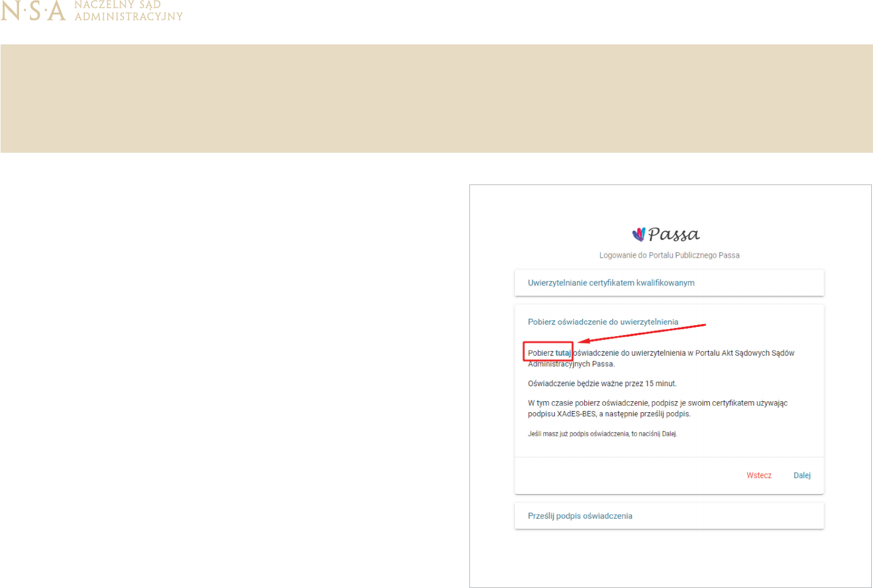
Task: Download the statement via the tutaj link
Action: coord(563,353)
